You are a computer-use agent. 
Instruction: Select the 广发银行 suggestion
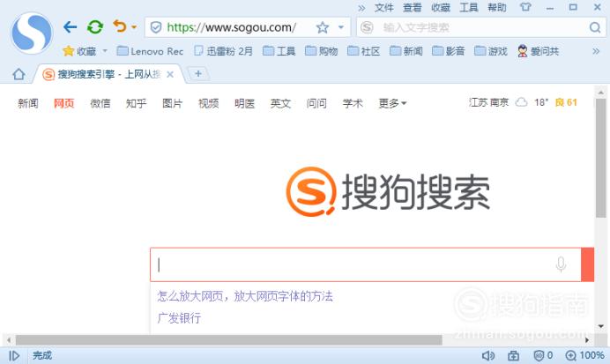coord(179,318)
